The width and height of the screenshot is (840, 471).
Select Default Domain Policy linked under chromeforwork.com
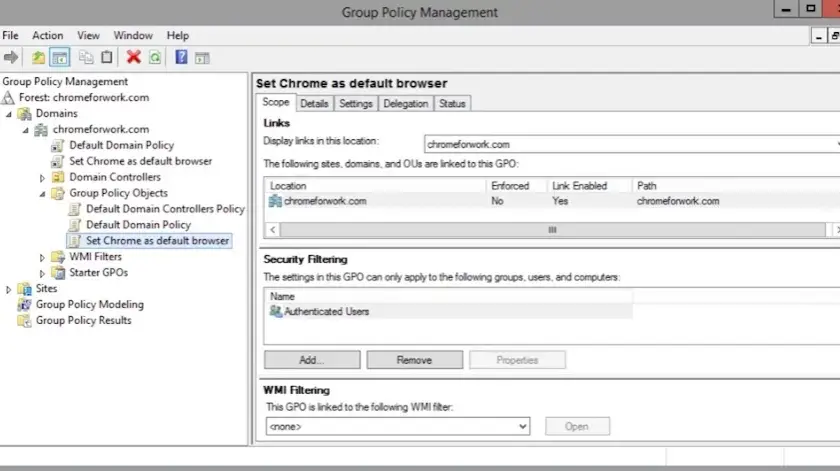122,145
